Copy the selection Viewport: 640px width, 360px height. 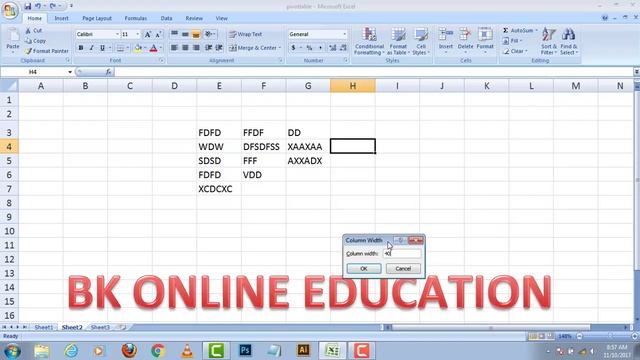(36, 41)
